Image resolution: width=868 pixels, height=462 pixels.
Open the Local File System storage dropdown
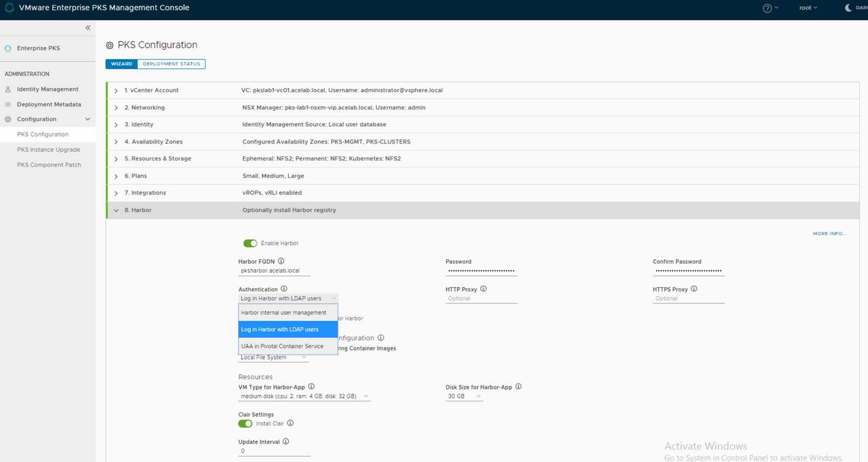pos(273,358)
